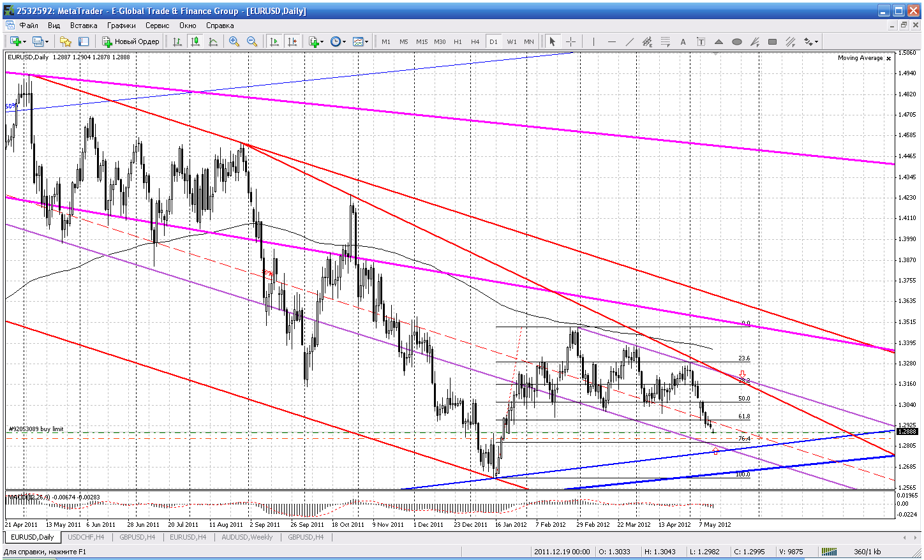The width and height of the screenshot is (924, 560).
Task: Select the Ellipse drawing tool
Action: [x=736, y=41]
